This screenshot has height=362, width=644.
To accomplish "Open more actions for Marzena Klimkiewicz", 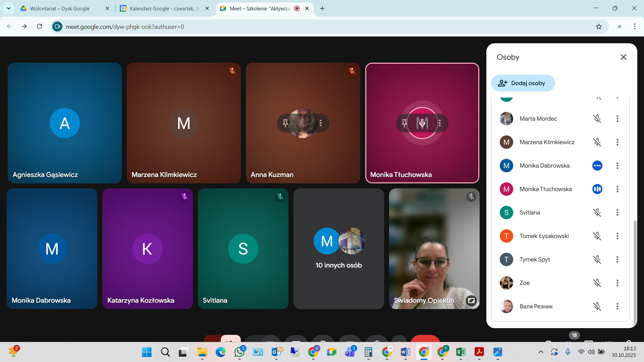I will pyautogui.click(x=617, y=142).
